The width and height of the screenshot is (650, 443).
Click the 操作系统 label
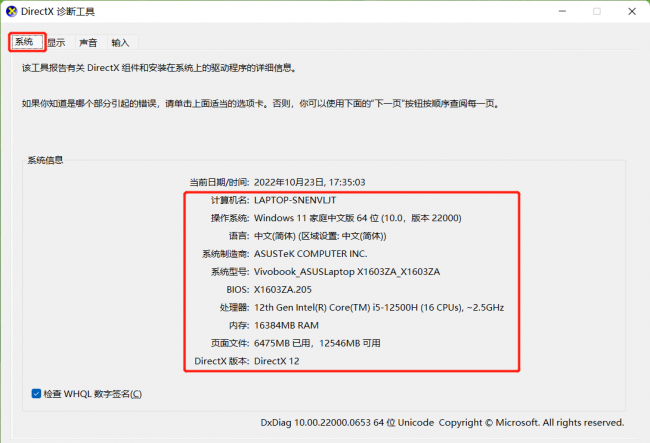[230, 218]
